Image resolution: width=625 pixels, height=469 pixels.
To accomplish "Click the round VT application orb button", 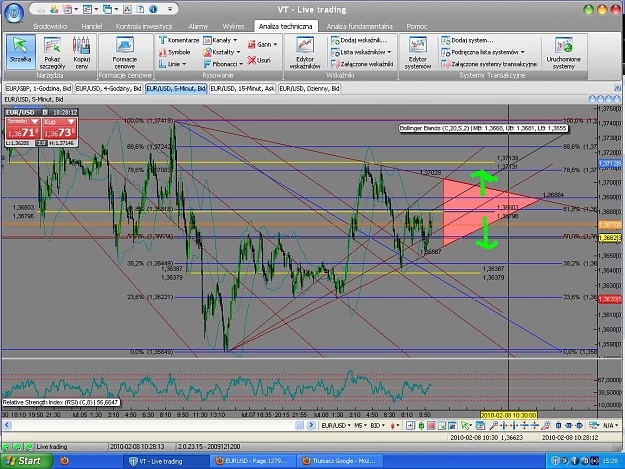I will point(14,12).
